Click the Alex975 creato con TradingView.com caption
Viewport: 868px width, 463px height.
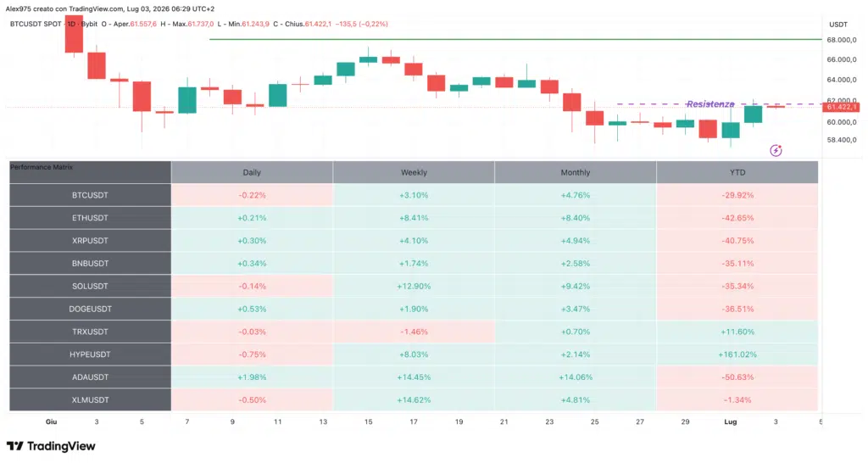[x=64, y=8]
